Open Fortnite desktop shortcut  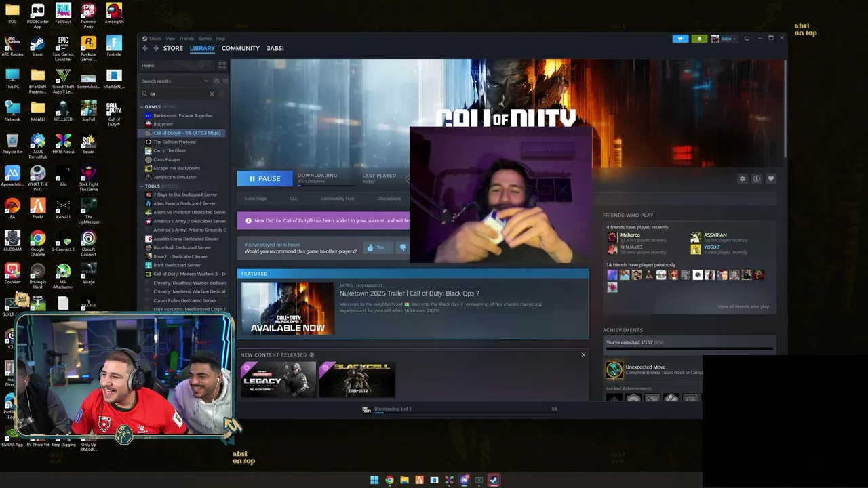point(114,46)
